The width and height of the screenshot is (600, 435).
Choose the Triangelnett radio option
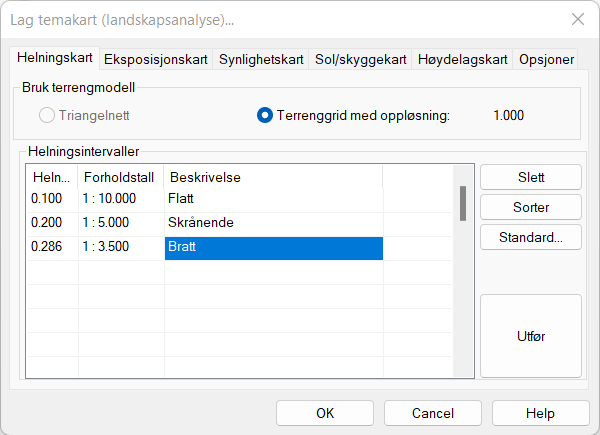(47, 115)
